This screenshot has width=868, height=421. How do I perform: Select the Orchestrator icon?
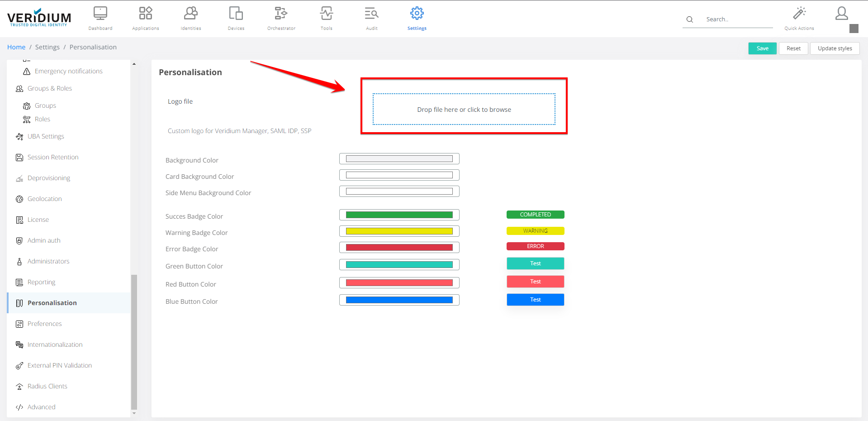click(281, 14)
